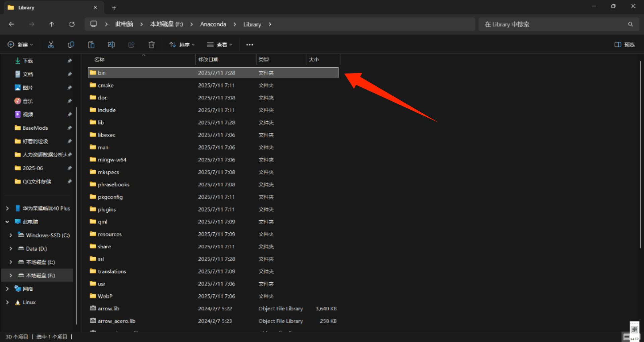
Task: Click the vertical scrollbar of file list
Action: click(640, 154)
